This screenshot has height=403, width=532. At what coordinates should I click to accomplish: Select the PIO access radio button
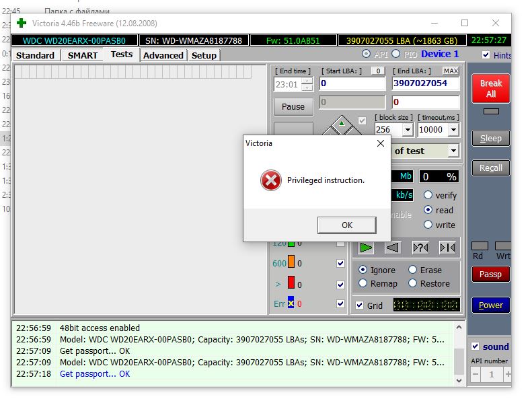coord(395,54)
